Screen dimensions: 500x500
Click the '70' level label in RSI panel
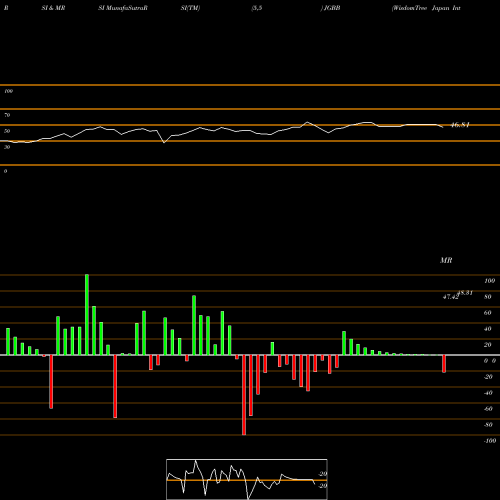(x=7, y=115)
